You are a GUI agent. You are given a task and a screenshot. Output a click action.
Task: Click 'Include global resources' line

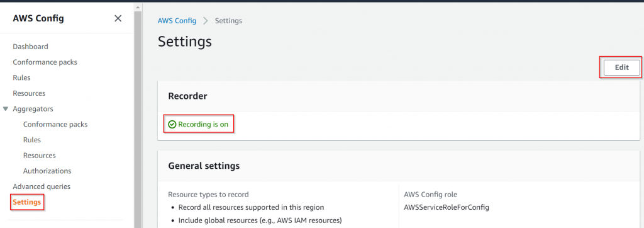point(260,220)
